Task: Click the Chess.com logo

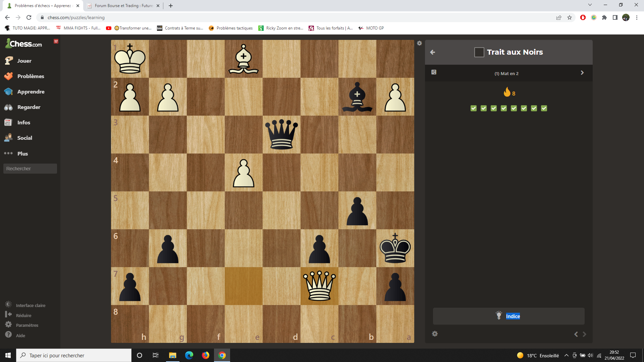Action: 24,44
